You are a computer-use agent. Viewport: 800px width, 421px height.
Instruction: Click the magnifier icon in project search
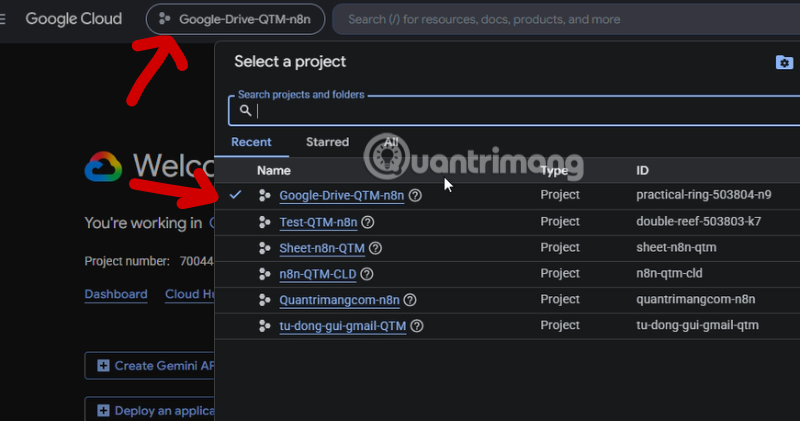click(245, 110)
